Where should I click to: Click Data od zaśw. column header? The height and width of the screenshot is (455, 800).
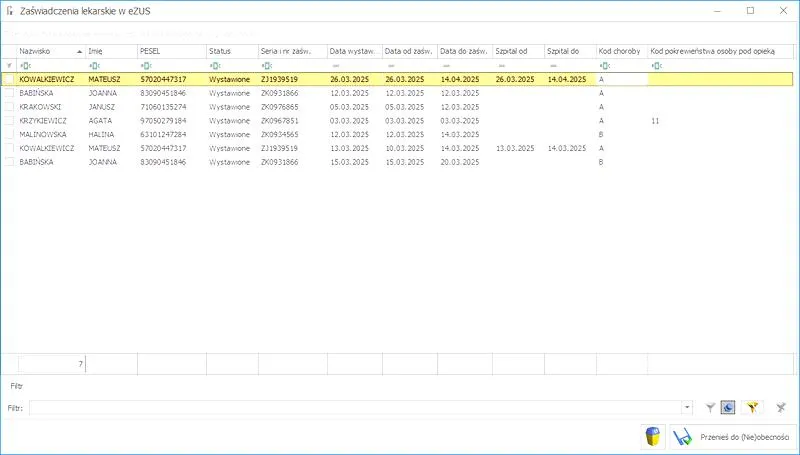point(410,51)
